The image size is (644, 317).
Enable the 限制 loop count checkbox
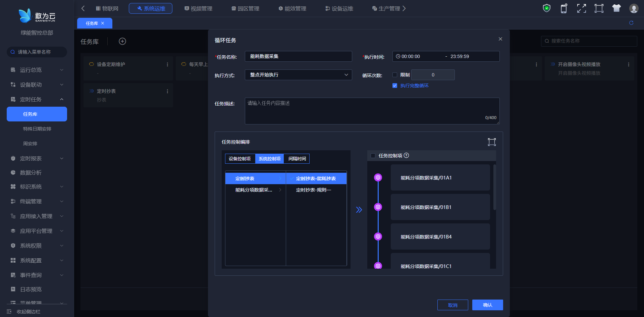click(395, 75)
